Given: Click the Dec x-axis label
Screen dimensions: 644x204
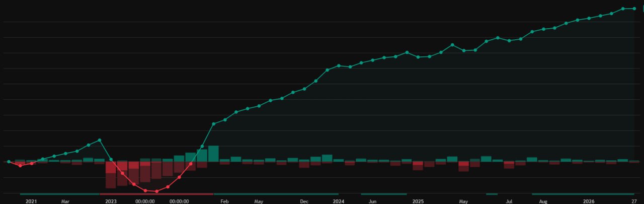Looking at the screenshot, I should coord(304,201).
